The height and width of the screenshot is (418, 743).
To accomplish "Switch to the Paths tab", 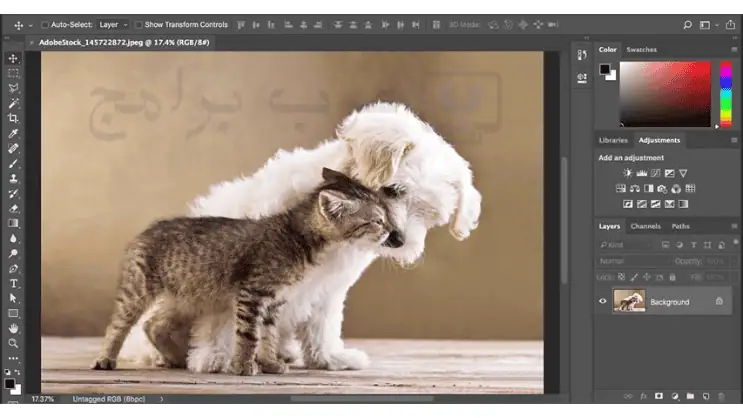I will coord(680,226).
